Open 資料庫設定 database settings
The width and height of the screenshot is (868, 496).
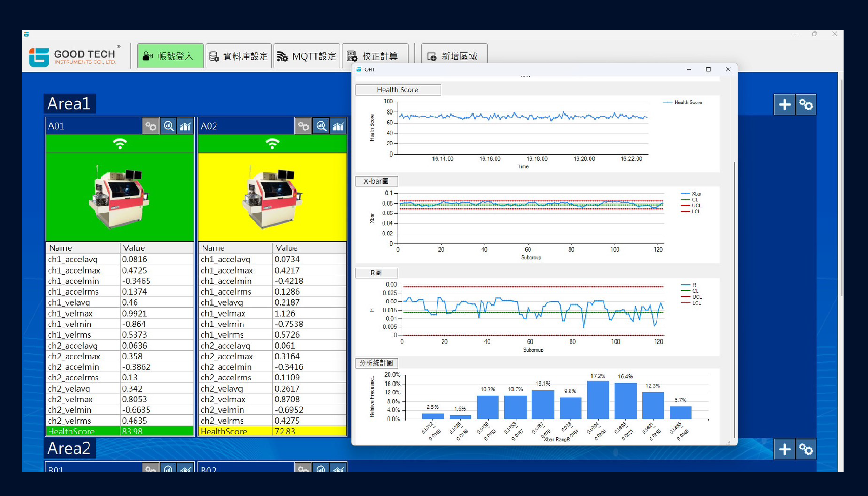tap(239, 56)
